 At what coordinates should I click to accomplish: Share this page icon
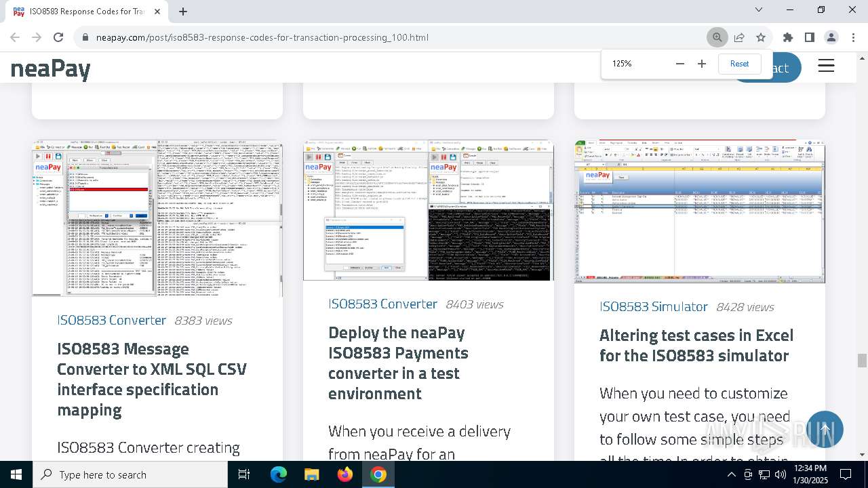[x=739, y=37]
